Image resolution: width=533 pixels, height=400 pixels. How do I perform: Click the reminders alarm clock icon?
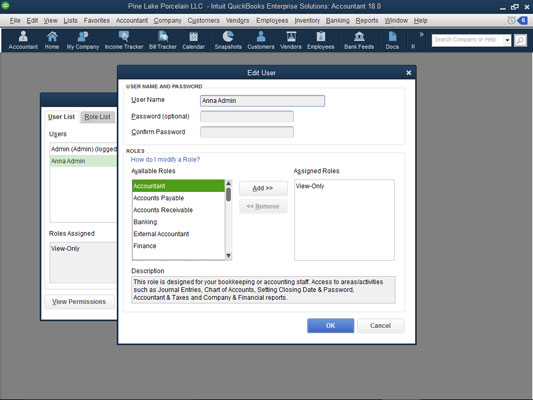coord(511,20)
